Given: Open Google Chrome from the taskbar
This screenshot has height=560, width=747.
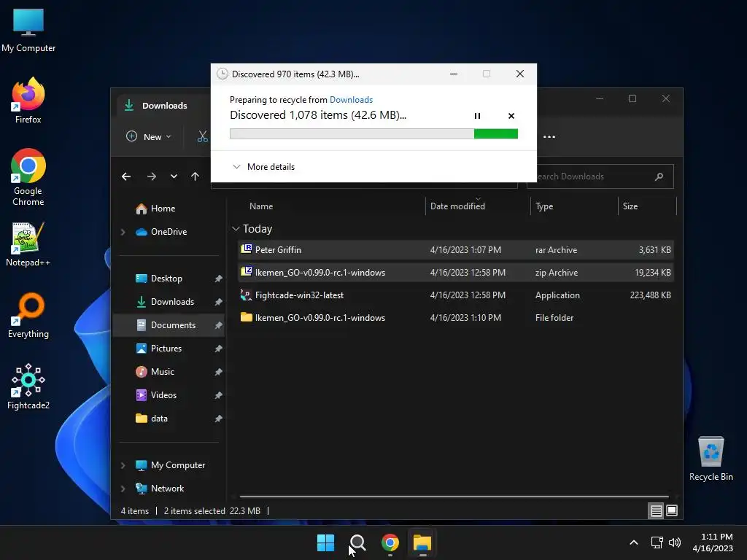Looking at the screenshot, I should (390, 542).
